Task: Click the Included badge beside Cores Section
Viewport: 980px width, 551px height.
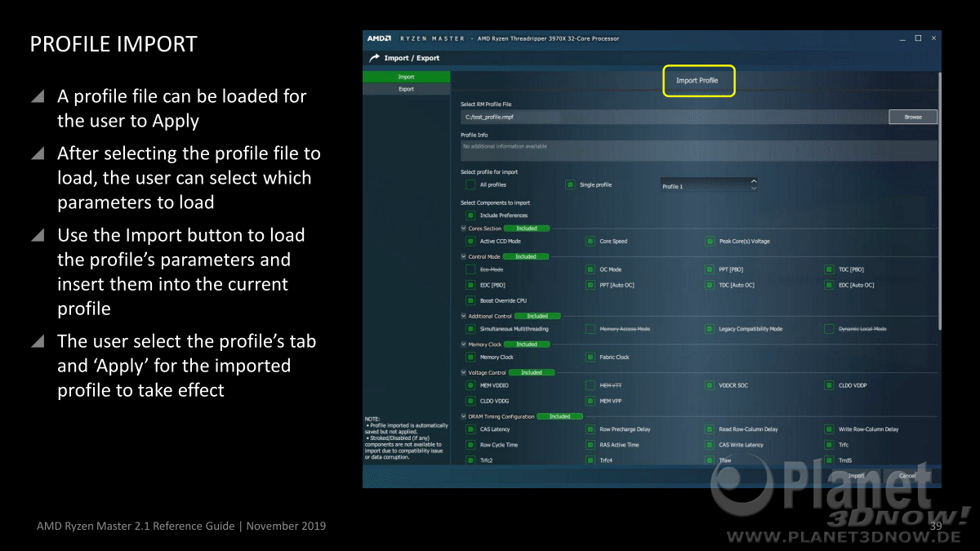Action: (527, 229)
